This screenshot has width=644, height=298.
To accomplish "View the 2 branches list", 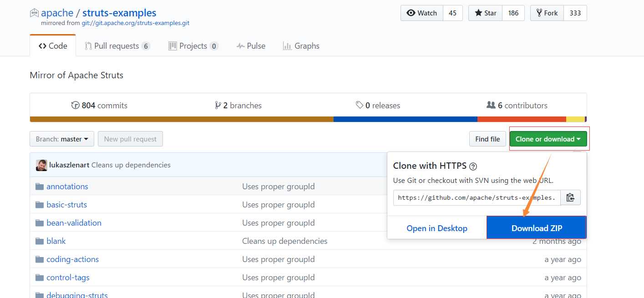I will click(x=238, y=105).
